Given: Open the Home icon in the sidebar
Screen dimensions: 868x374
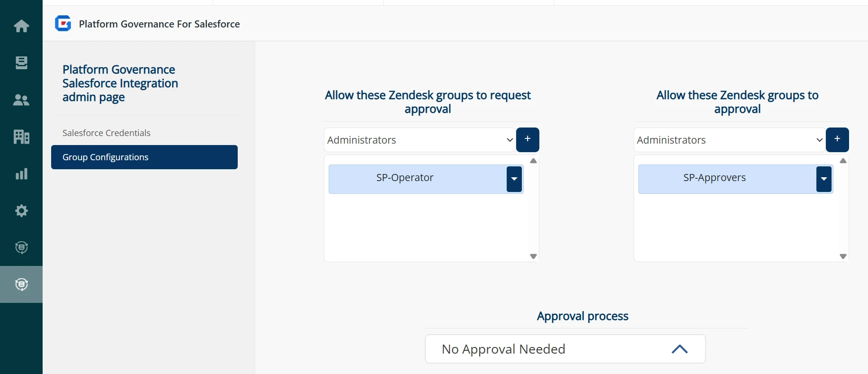Looking at the screenshot, I should coord(21,26).
